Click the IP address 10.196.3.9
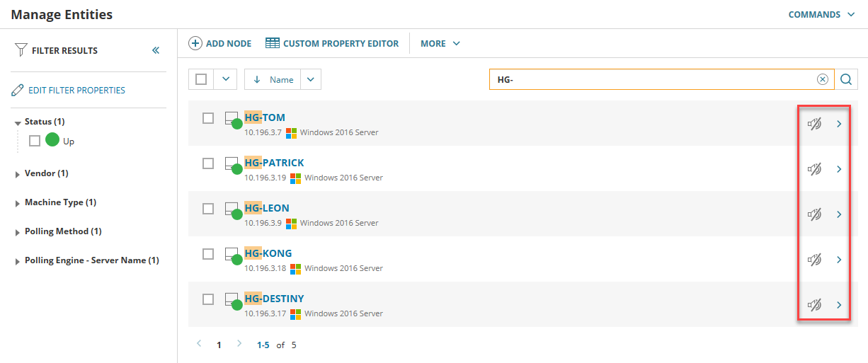Screen dimensions: 868x363 pos(263,223)
